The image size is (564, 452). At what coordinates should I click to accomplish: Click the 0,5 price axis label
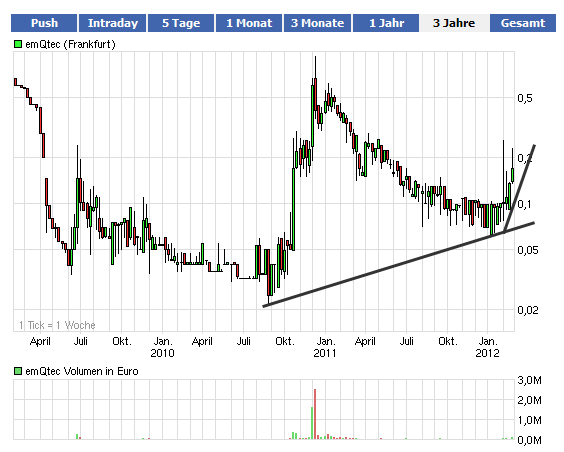point(525,98)
